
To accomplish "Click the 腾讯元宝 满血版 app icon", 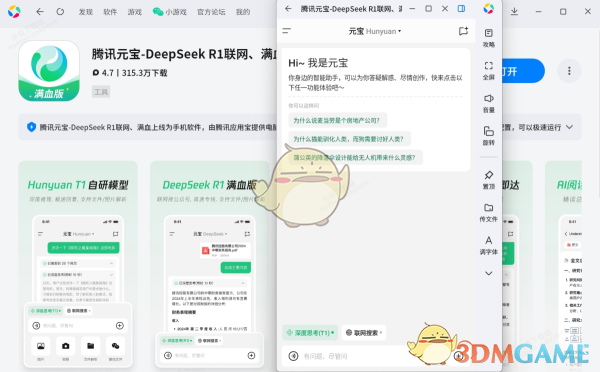I will pos(49,71).
